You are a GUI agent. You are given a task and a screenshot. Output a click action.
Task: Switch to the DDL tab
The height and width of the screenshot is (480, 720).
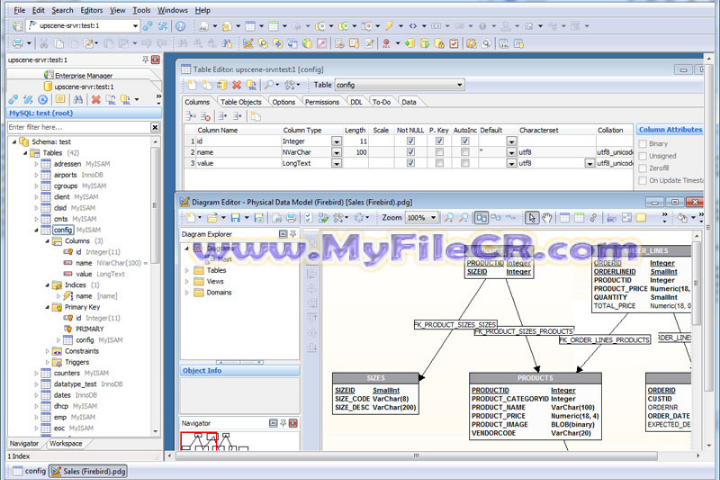(356, 102)
